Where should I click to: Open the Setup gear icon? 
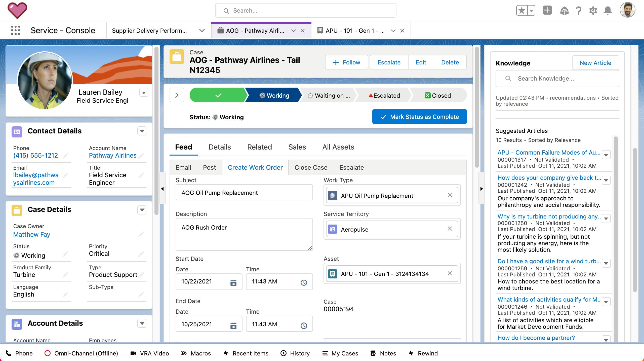[593, 11]
